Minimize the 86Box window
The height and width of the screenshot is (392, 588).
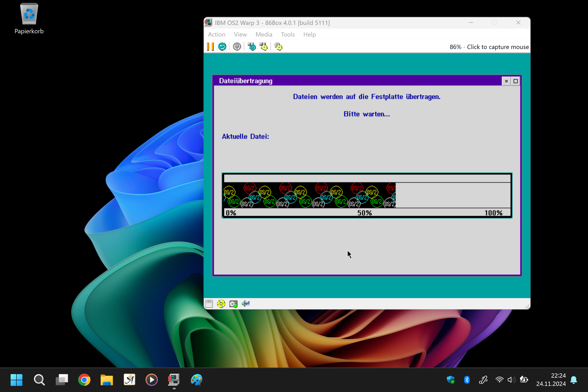pyautogui.click(x=471, y=22)
